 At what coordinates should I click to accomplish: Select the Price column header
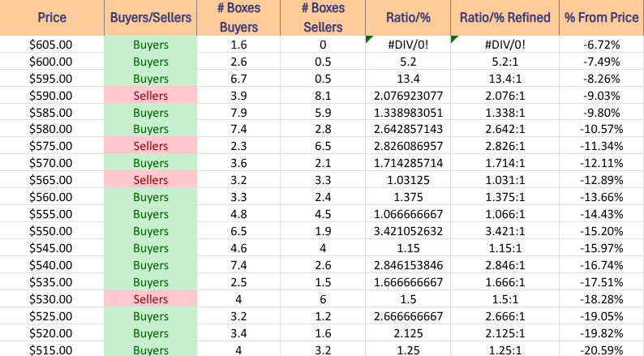click(51, 18)
